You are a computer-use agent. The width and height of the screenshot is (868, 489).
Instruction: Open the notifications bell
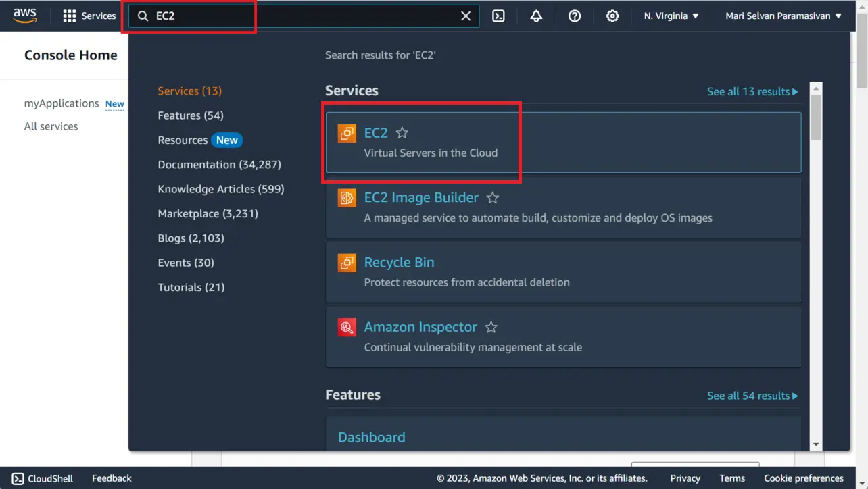tap(536, 16)
